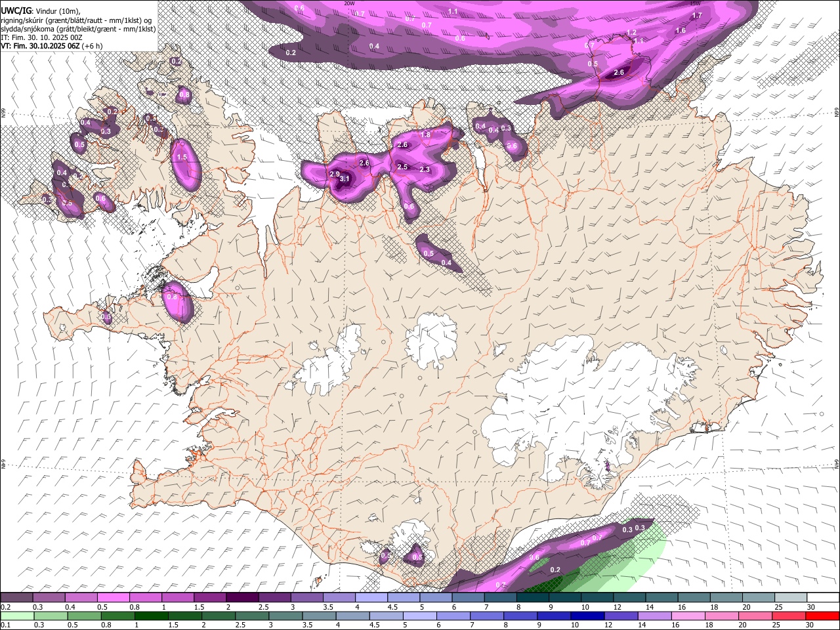Select the bright pink swatch labeled 0.5 in snow legend
This screenshot has height=630, width=840.
113,598
